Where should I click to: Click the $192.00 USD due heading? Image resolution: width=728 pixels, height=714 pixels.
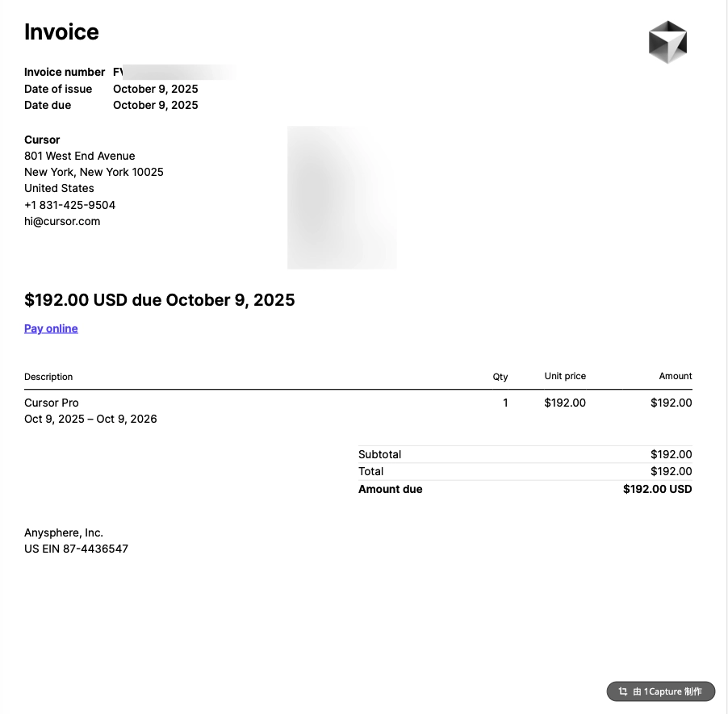pyautogui.click(x=159, y=300)
